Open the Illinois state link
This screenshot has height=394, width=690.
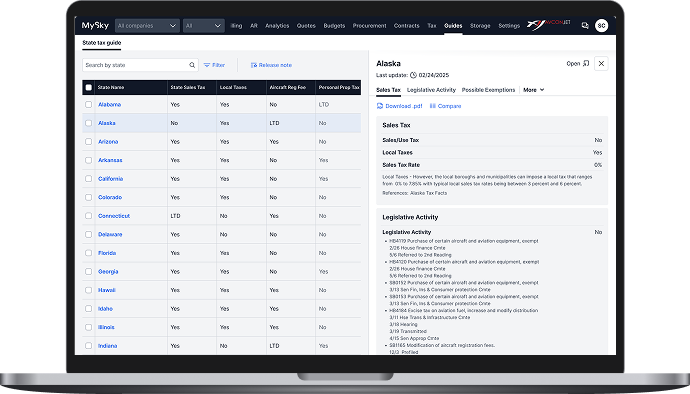click(106, 328)
